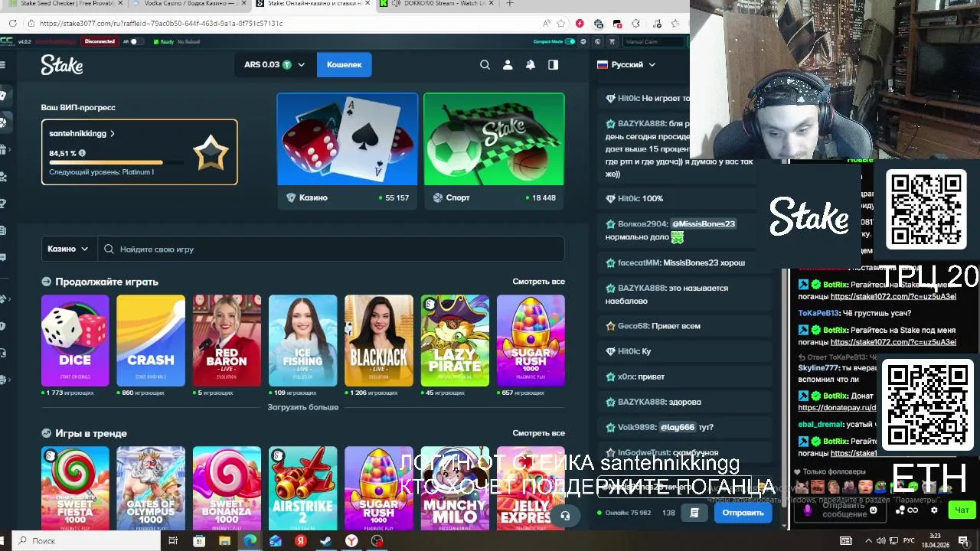Open Gates of Olympus 1000 thumbnail
Image resolution: width=980 pixels, height=551 pixels.
pos(151,488)
